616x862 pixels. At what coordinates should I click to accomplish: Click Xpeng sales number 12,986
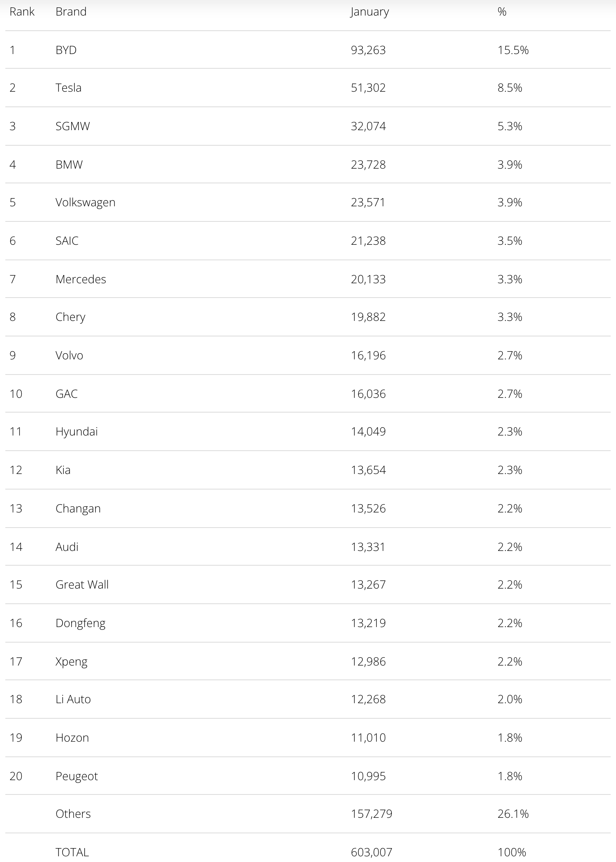[x=368, y=661]
